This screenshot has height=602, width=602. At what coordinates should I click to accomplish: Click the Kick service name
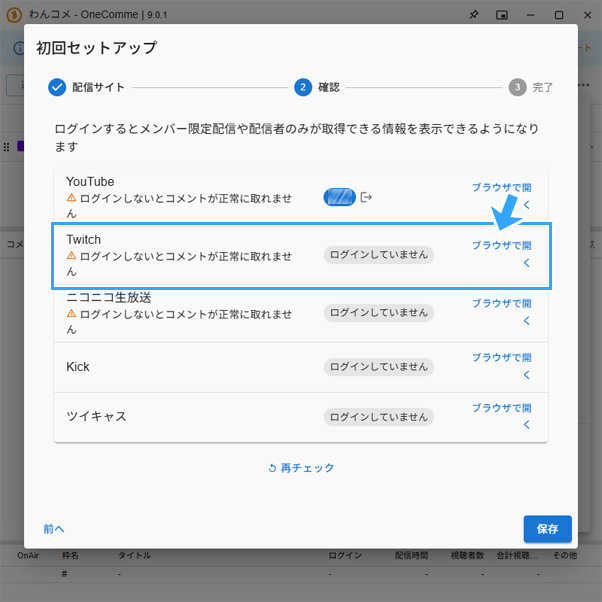coord(78,367)
